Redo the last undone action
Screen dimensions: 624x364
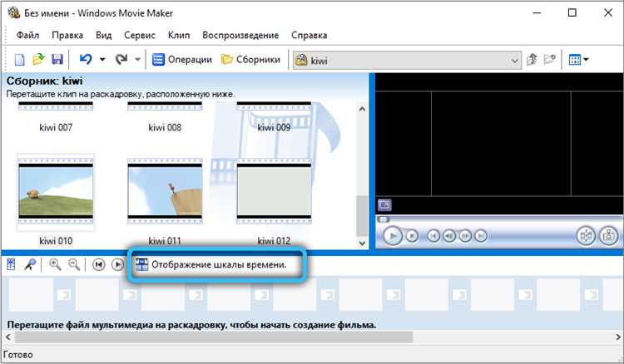coord(121,60)
